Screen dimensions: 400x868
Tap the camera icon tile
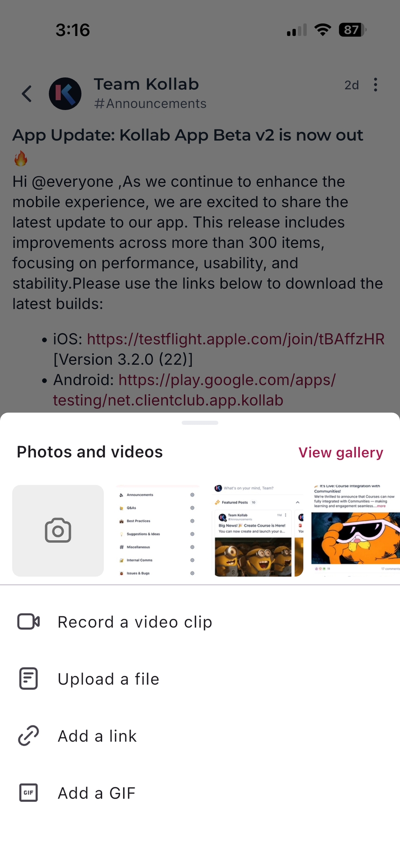click(58, 530)
